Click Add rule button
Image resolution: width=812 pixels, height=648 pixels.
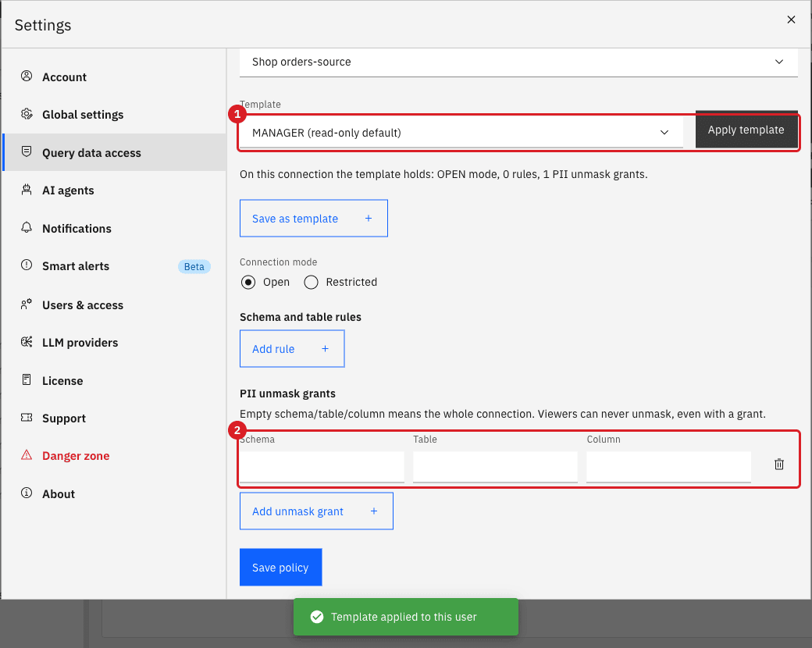tap(292, 349)
